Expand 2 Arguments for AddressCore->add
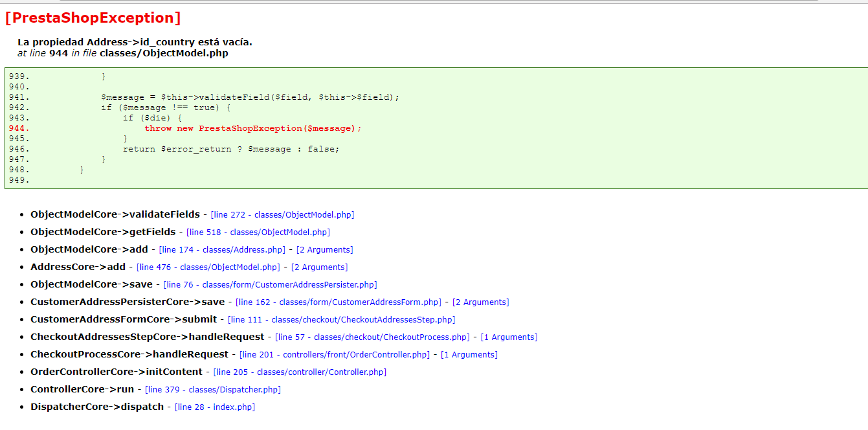868x430 pixels. [319, 267]
